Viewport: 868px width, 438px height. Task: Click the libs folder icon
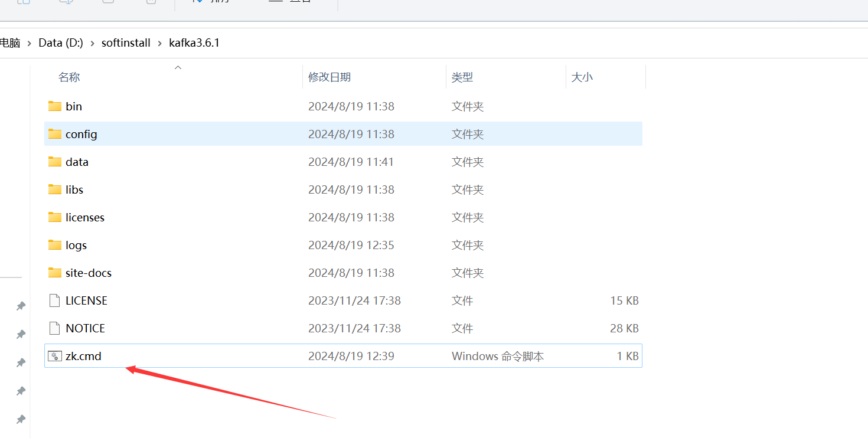pos(55,189)
